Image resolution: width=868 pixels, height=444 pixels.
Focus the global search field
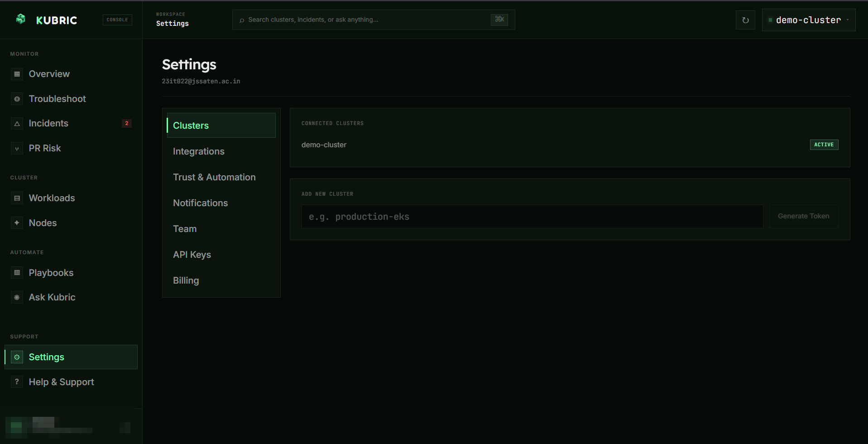(x=374, y=20)
